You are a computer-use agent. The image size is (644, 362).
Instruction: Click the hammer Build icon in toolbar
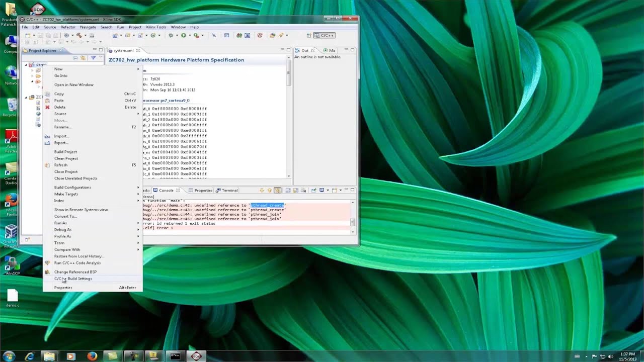[x=79, y=36]
